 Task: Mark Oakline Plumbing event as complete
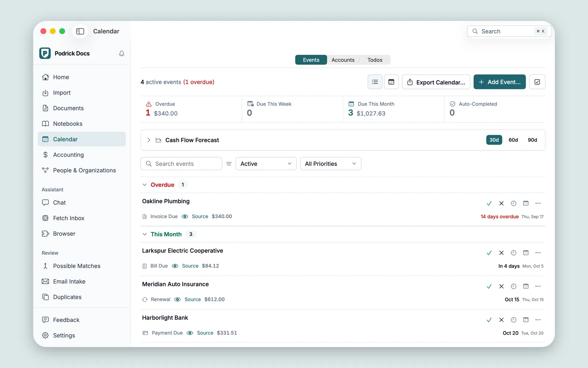coord(489,204)
